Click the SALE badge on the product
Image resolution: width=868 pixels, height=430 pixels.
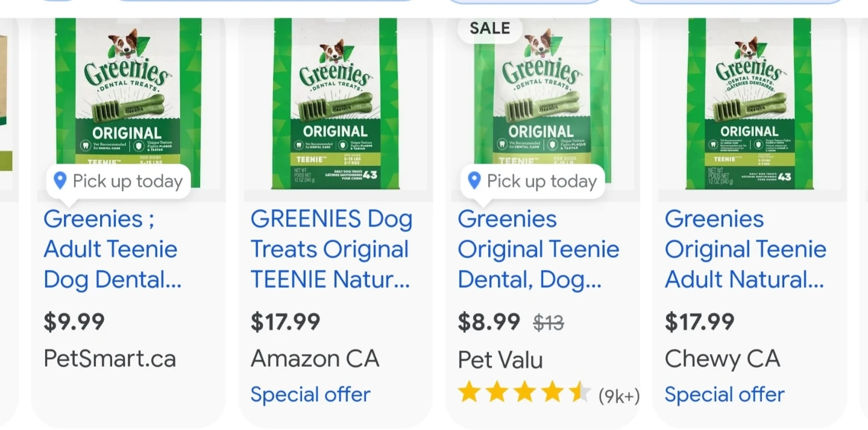click(x=489, y=28)
